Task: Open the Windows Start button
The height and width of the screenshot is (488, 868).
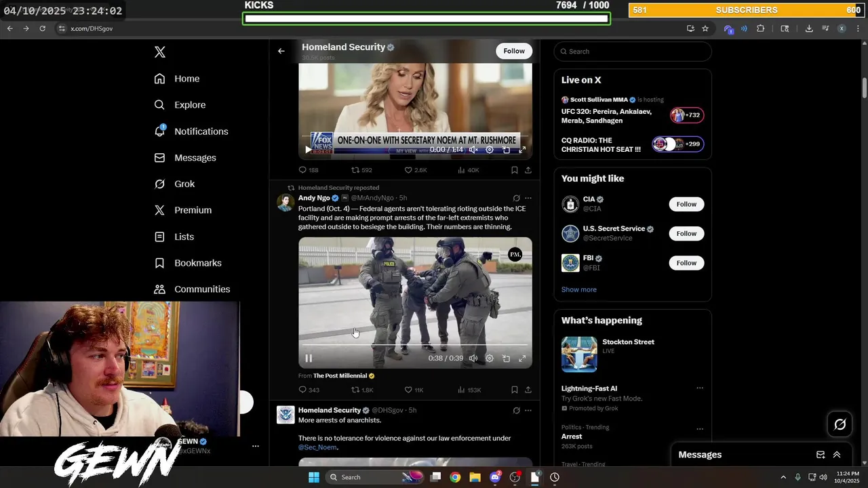Action: click(314, 477)
